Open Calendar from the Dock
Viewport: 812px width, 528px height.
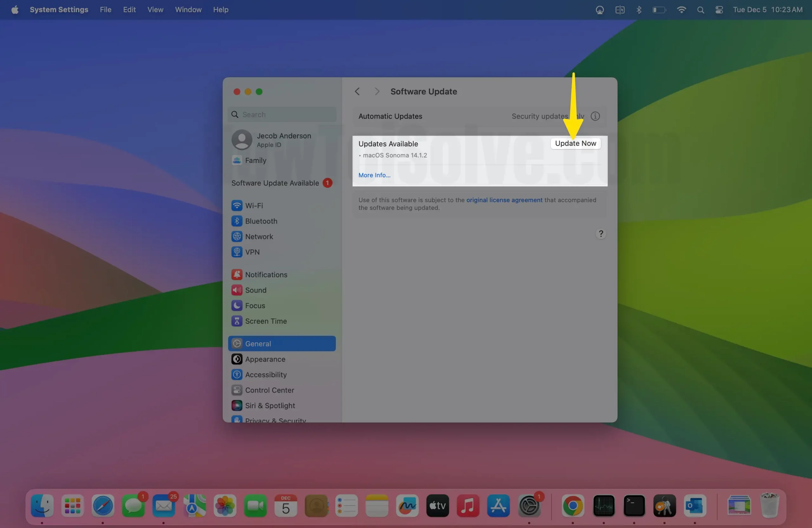pos(285,506)
